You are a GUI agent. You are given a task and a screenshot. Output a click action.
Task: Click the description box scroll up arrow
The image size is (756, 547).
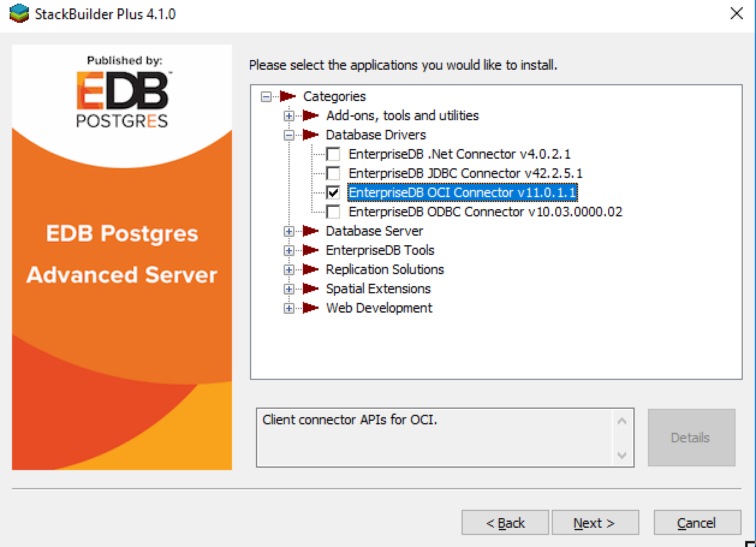622,421
